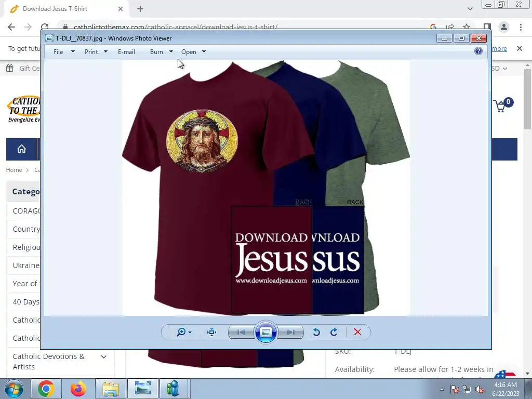Open the Print menu in Photo Viewer
This screenshot has width=532, height=399.
tap(91, 51)
